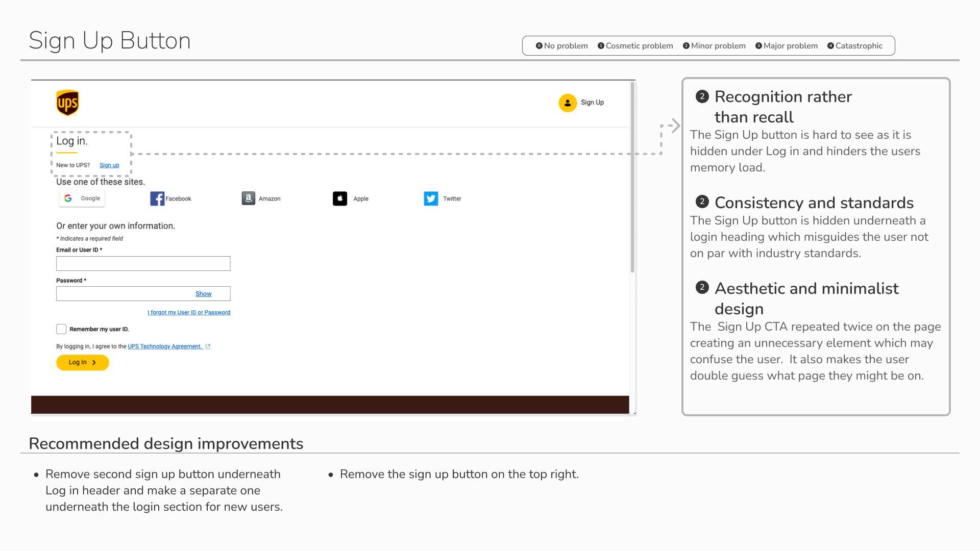Check the Remember my user ID box
The width and height of the screenshot is (980, 551).
[x=61, y=329]
